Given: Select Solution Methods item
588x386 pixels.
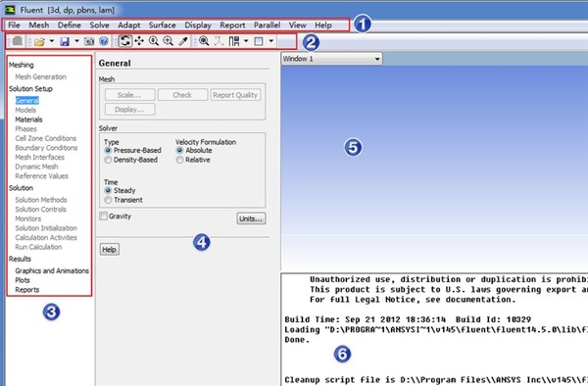Looking at the screenshot, I should click(41, 200).
